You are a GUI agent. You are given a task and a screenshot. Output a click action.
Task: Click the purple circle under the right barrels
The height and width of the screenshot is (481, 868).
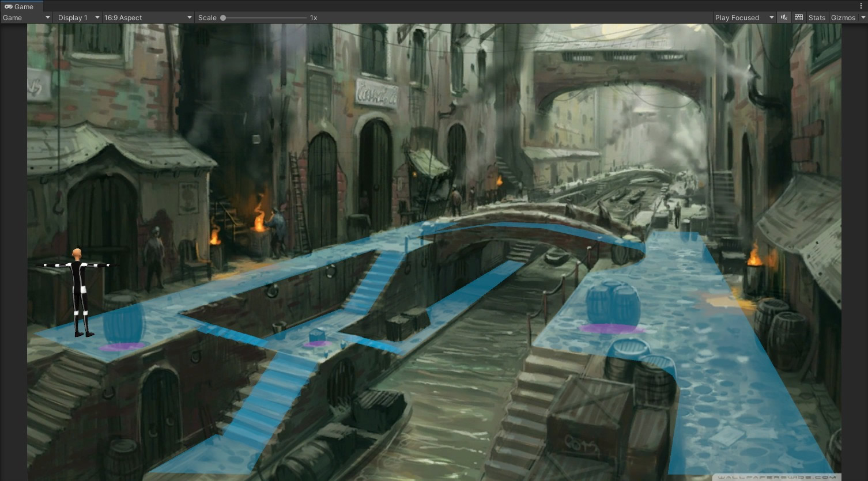[x=612, y=329]
